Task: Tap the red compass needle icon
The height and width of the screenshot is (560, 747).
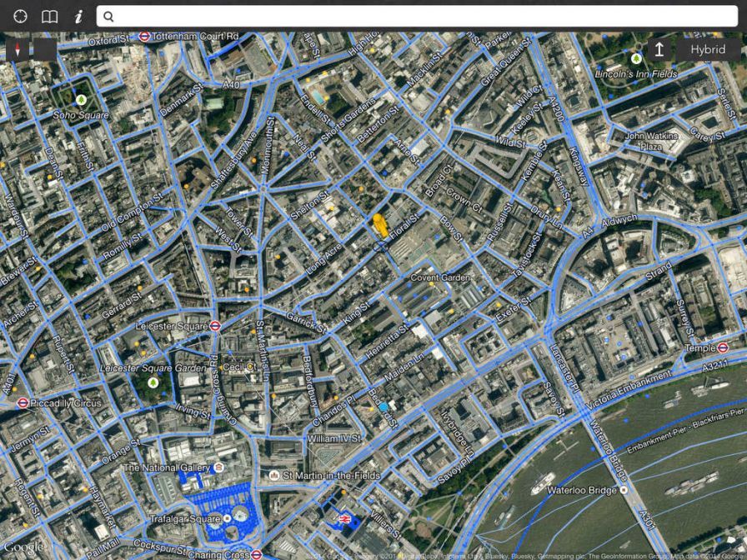Action: coord(18,47)
